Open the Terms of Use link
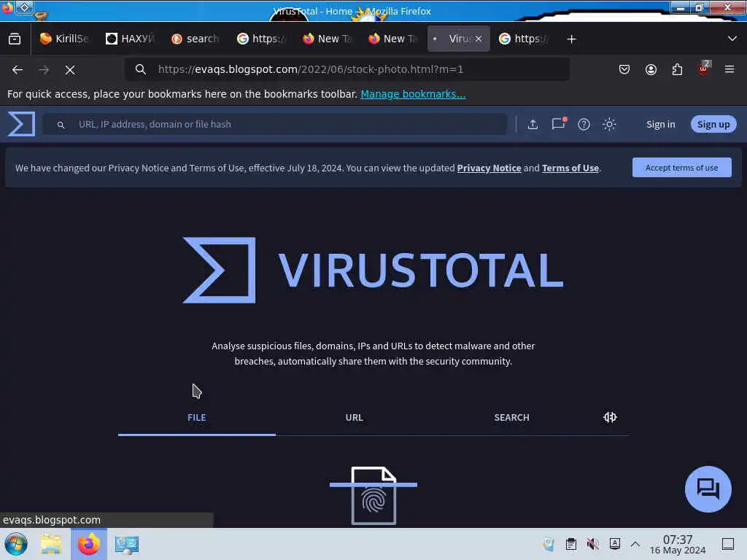The width and height of the screenshot is (747, 560). [x=570, y=168]
